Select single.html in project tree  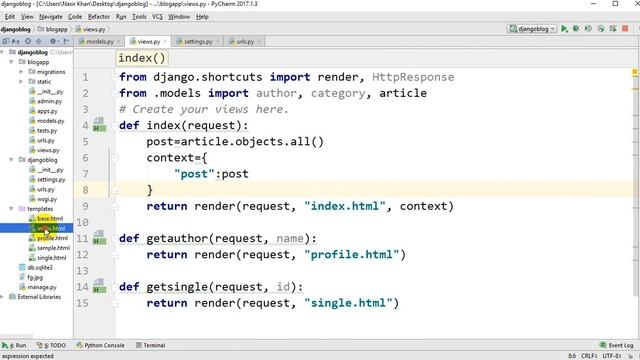47,258
